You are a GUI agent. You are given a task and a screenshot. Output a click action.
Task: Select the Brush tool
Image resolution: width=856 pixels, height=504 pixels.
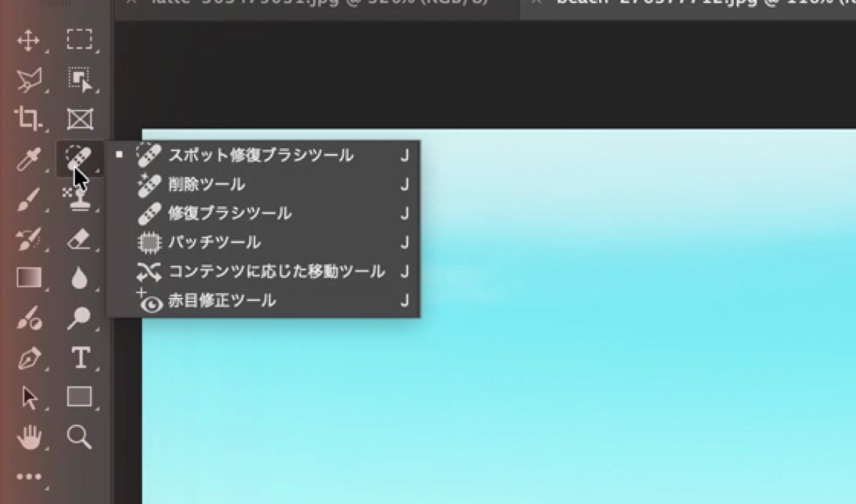(29, 200)
